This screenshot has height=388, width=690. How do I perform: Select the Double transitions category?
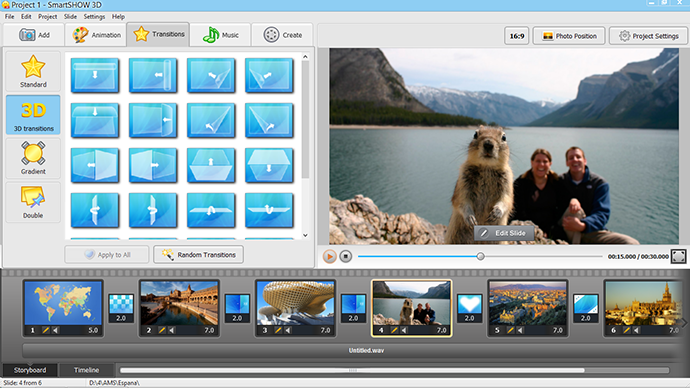33,202
